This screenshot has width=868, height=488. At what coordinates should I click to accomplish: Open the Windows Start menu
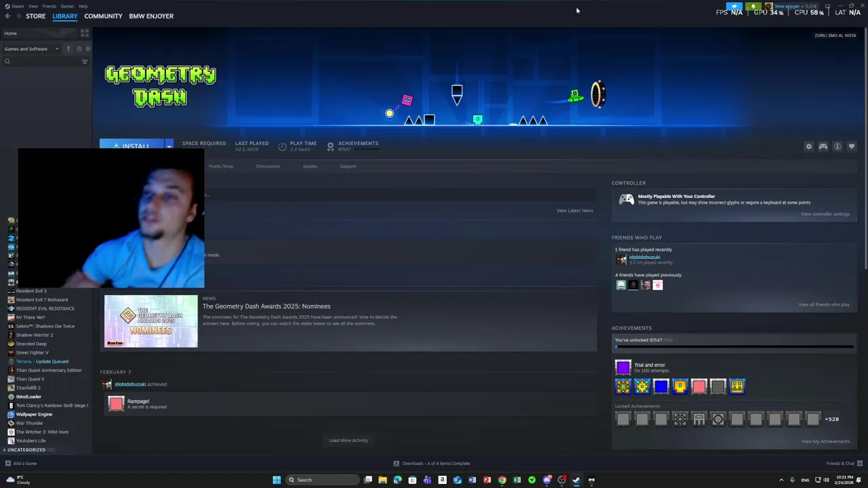click(x=277, y=480)
